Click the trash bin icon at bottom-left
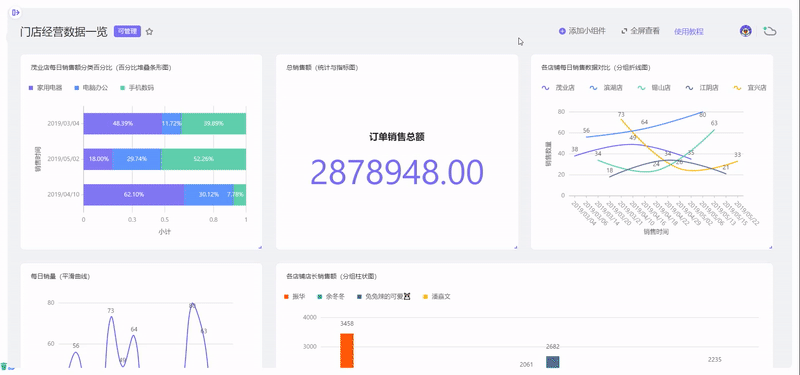The width and height of the screenshot is (800, 375). pyautogui.click(x=4, y=366)
